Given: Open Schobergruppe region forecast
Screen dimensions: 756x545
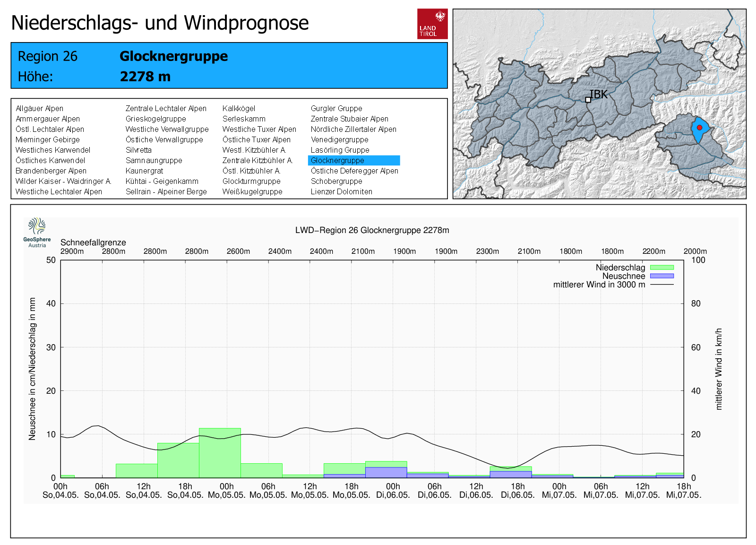Looking at the screenshot, I should (x=336, y=182).
